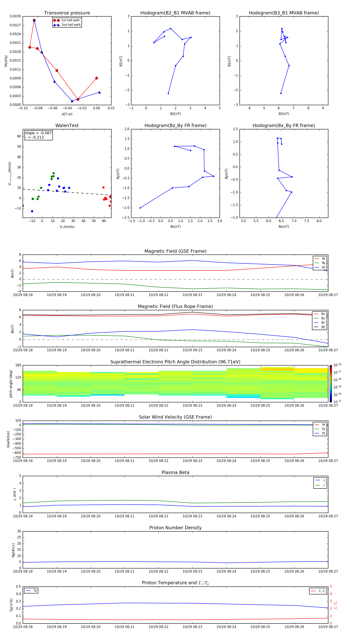Click the "Hodogram(B3_B1 MVAB frame)" title
351x644 pixels.
click(x=284, y=13)
